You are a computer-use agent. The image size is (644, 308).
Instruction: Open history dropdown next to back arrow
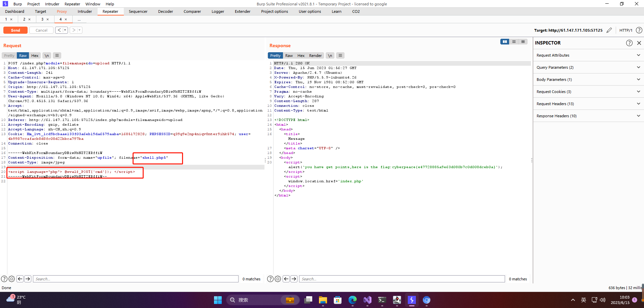65,30
